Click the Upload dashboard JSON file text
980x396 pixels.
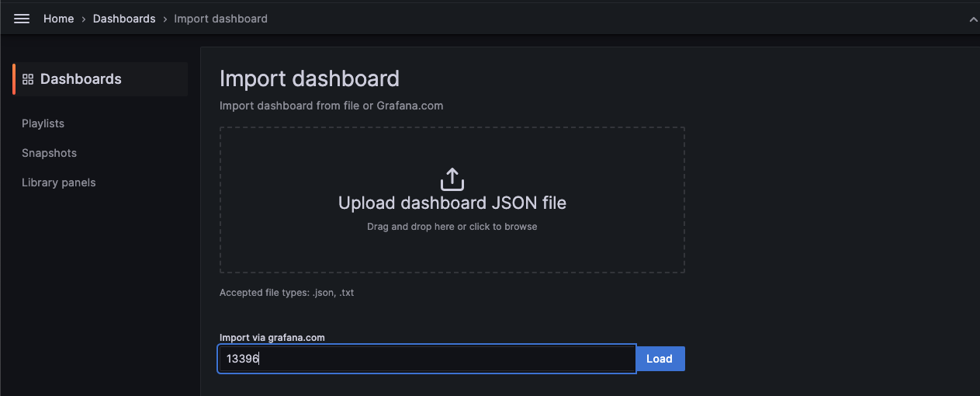[x=452, y=203]
